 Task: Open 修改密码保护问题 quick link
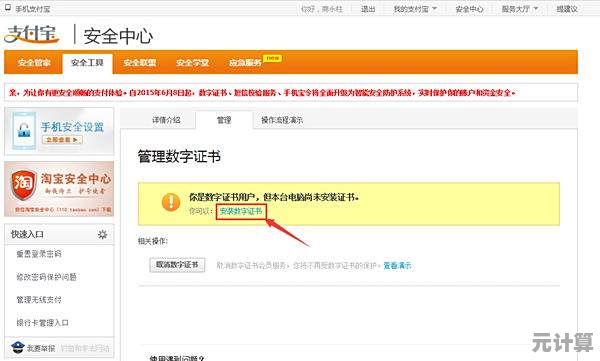tap(46, 277)
